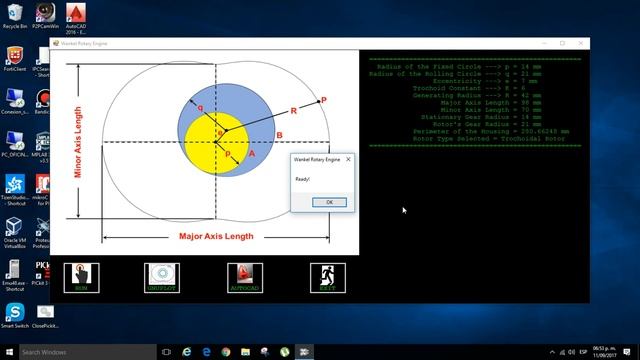The image size is (640, 360).
Task: Launch the AUTOCAD export icon button
Action: pos(245,278)
